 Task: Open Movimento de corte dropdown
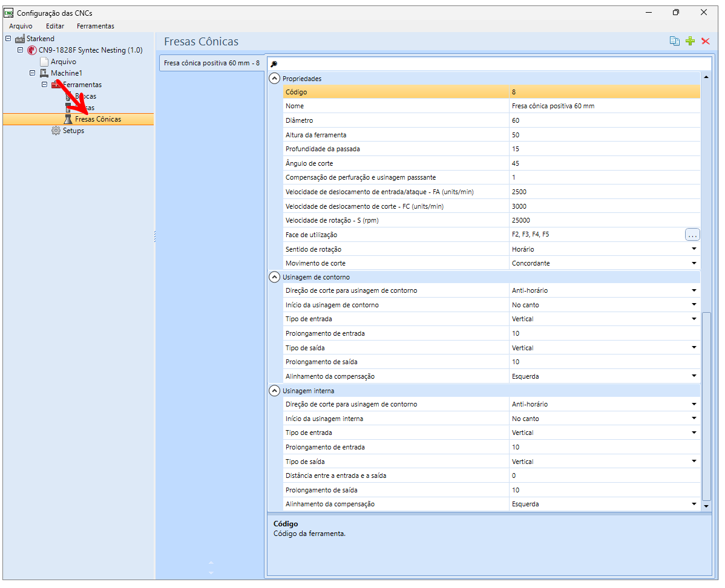point(694,263)
